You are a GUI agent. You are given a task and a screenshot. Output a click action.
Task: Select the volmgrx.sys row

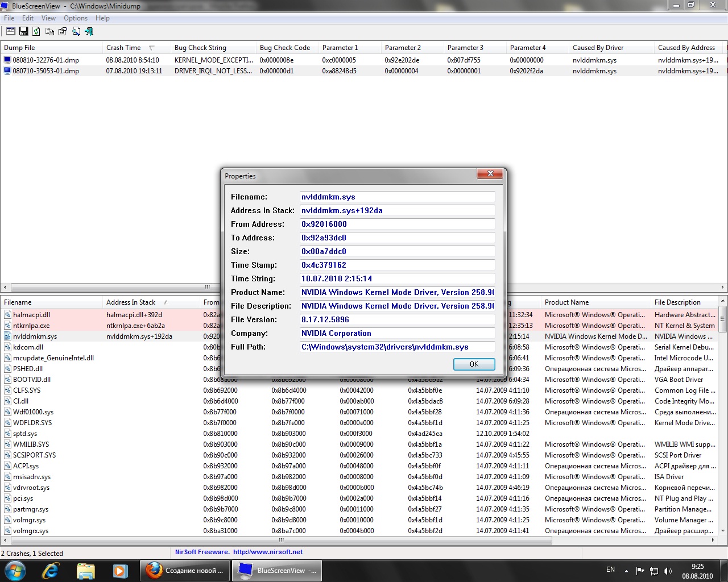[x=359, y=531]
